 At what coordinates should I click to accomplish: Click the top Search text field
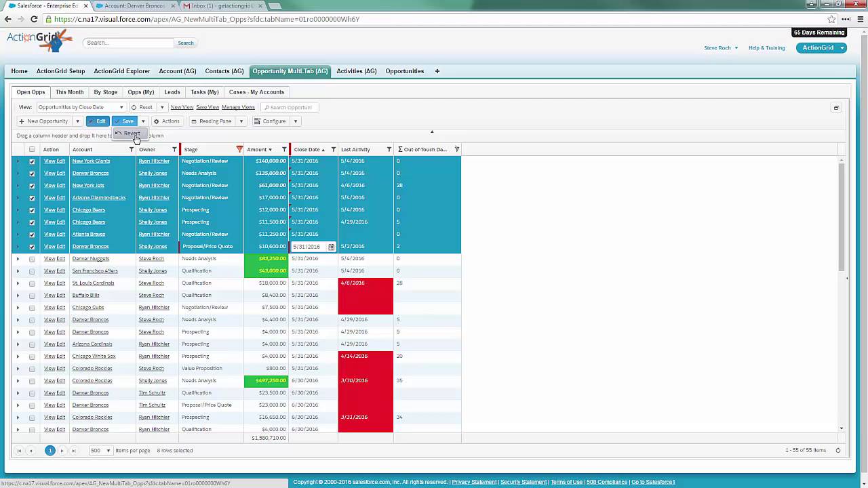click(x=128, y=43)
